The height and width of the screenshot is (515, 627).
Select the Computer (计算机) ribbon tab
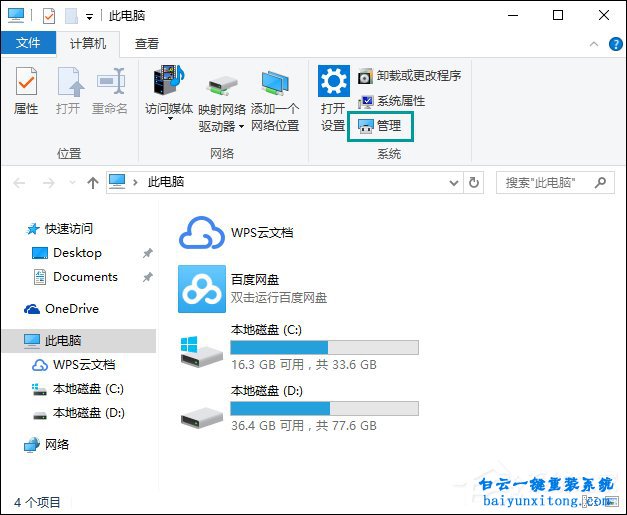(x=88, y=43)
